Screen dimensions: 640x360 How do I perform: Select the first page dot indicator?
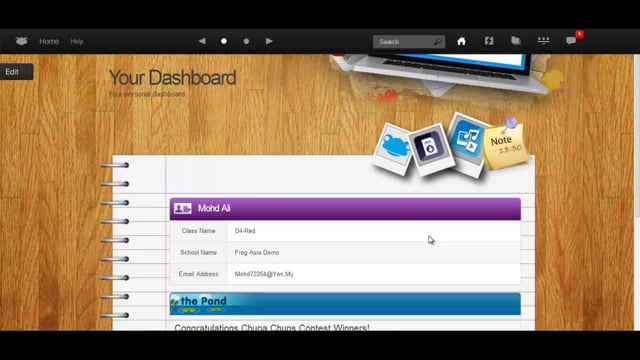pos(224,41)
